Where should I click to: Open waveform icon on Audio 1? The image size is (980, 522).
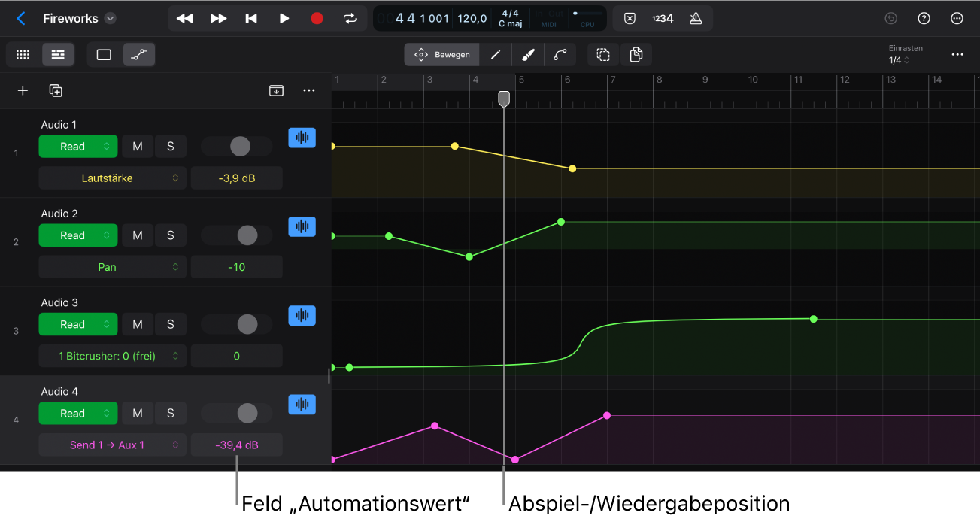coord(302,138)
